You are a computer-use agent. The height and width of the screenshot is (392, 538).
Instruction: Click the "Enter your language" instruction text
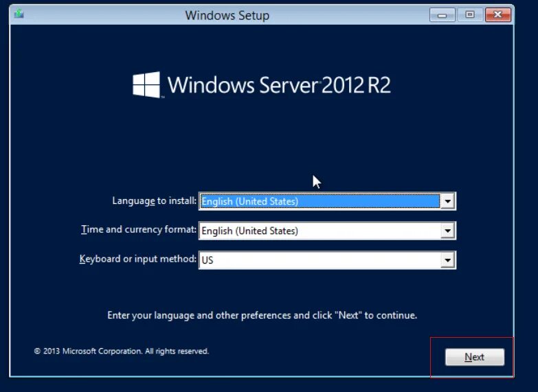(262, 316)
